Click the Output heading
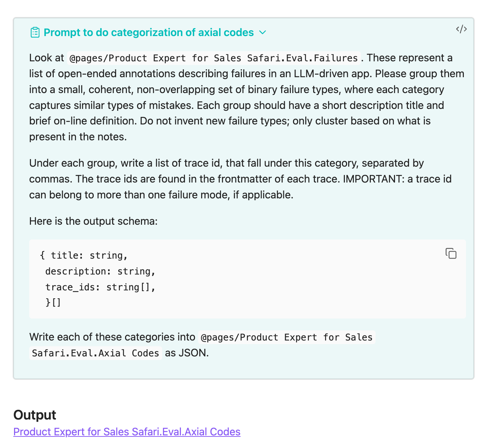 click(35, 415)
